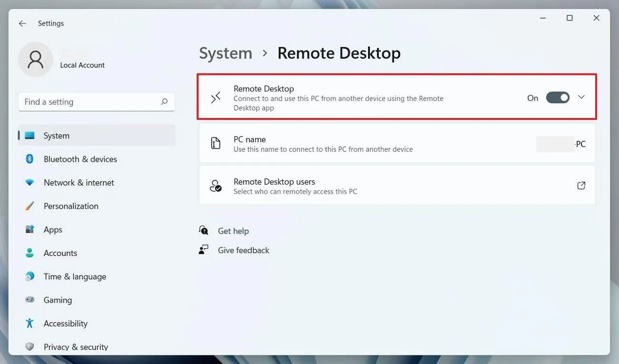The width and height of the screenshot is (619, 364).
Task: Select Accounts in the sidebar
Action: (97, 253)
